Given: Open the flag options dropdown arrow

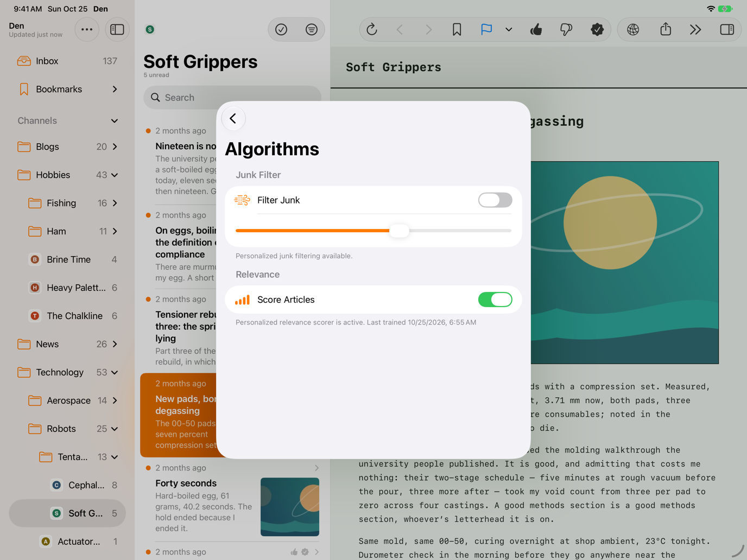Looking at the screenshot, I should click(509, 29).
